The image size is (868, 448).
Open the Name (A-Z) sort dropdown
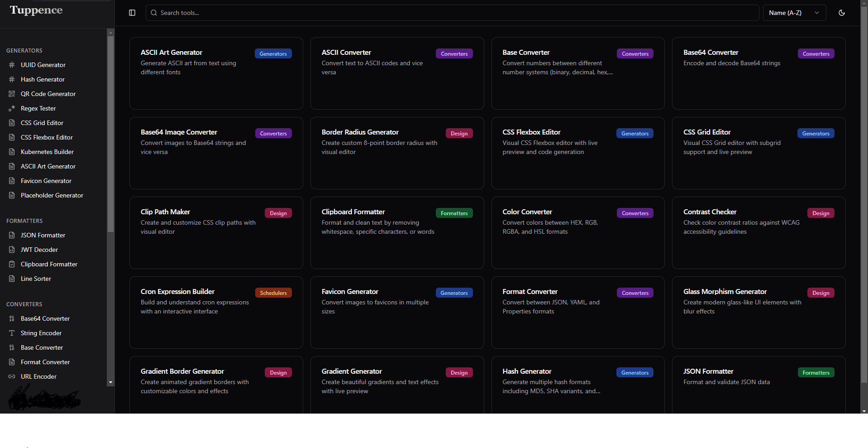pos(794,13)
